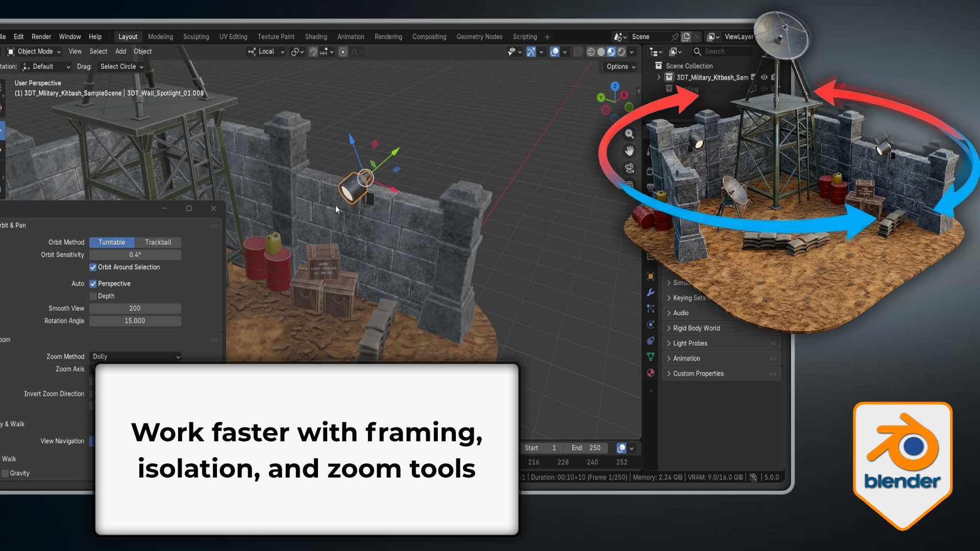Add a new workspace with plus icon
The image size is (980, 551).
coord(547,37)
